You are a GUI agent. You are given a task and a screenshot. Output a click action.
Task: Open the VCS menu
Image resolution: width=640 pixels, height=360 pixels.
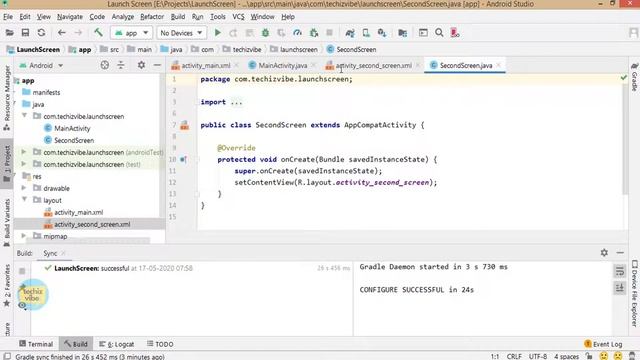(x=238, y=17)
